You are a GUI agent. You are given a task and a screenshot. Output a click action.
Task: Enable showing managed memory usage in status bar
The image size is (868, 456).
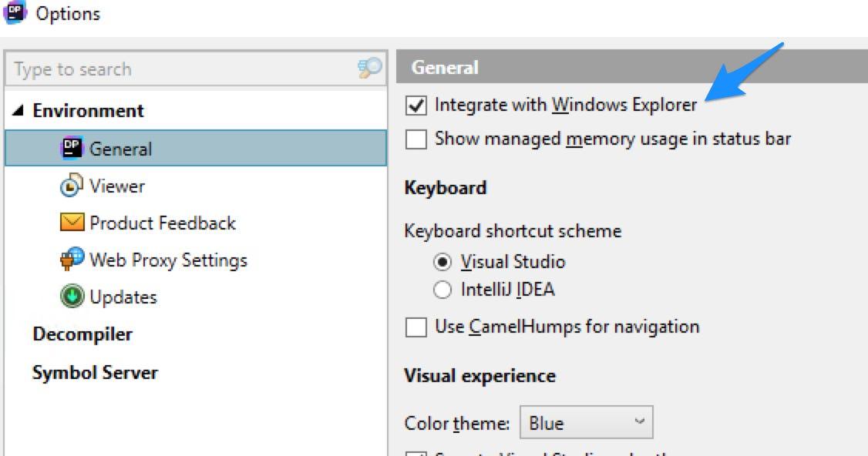click(417, 139)
